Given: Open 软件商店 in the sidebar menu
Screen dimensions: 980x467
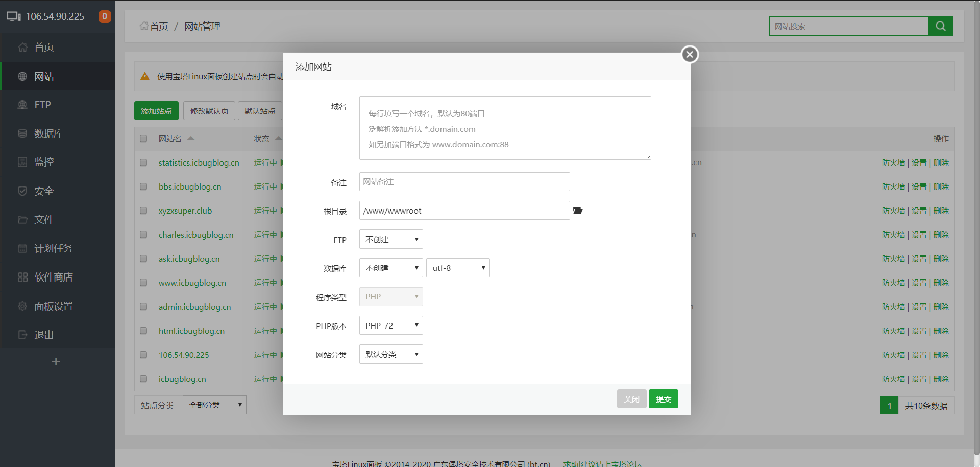Looking at the screenshot, I should tap(57, 277).
